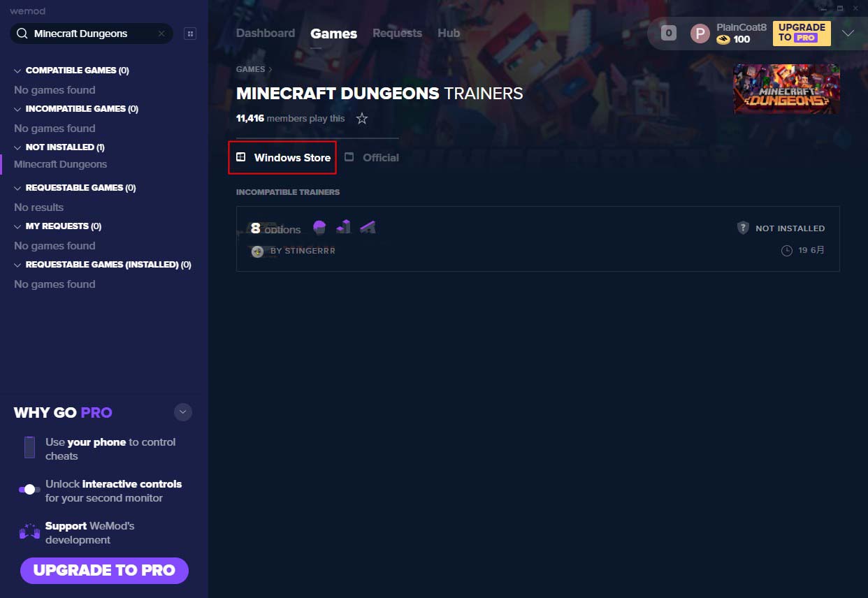This screenshot has height=598, width=868.
Task: Collapse Requestable Games (0) section
Action: (x=17, y=188)
